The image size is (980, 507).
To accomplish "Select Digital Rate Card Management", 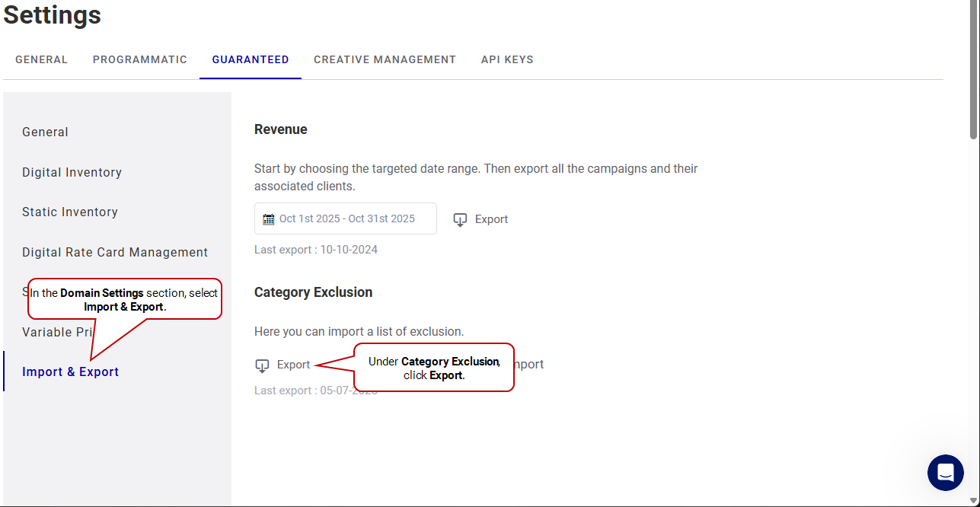I will pos(115,253).
